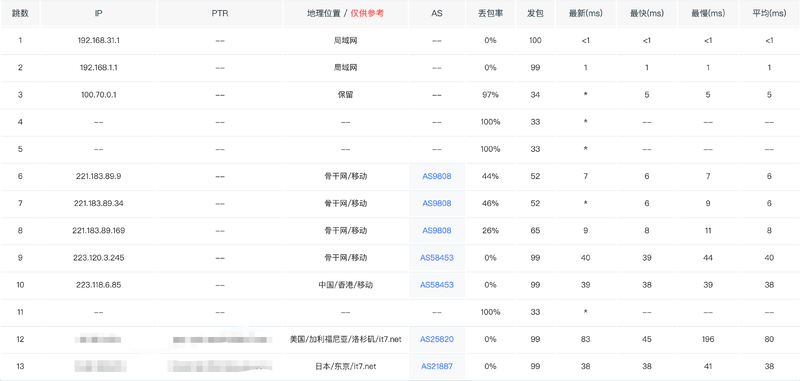
Task: Click the 丢包率 column header
Action: pyautogui.click(x=490, y=14)
